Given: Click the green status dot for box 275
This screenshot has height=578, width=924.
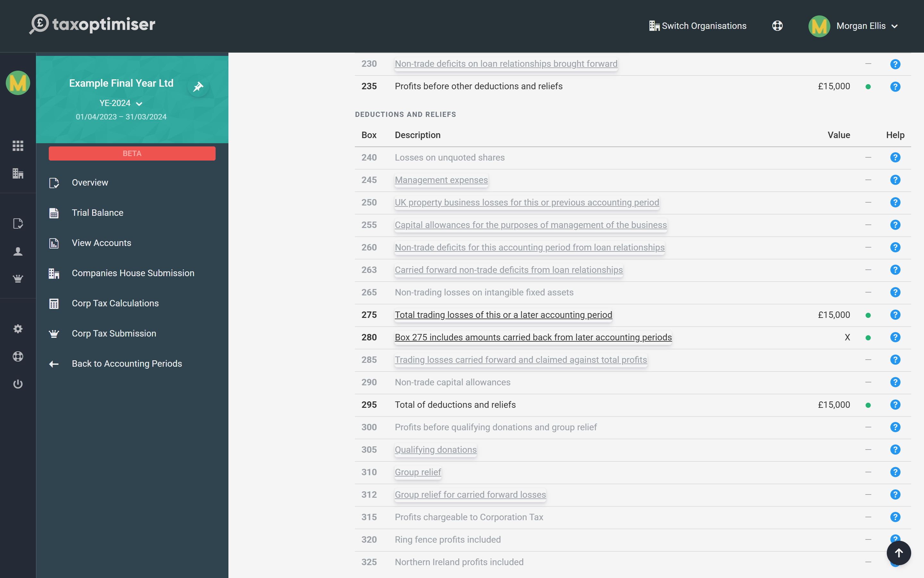Looking at the screenshot, I should (868, 315).
